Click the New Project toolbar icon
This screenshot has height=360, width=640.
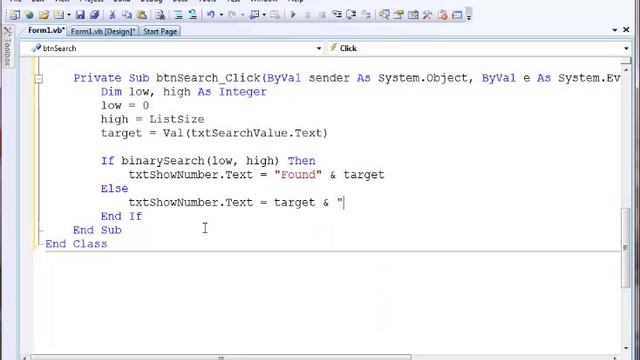click(x=15, y=15)
